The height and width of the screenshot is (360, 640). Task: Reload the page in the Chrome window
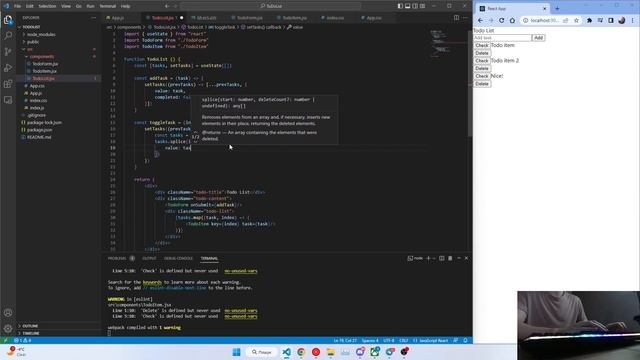point(502,20)
